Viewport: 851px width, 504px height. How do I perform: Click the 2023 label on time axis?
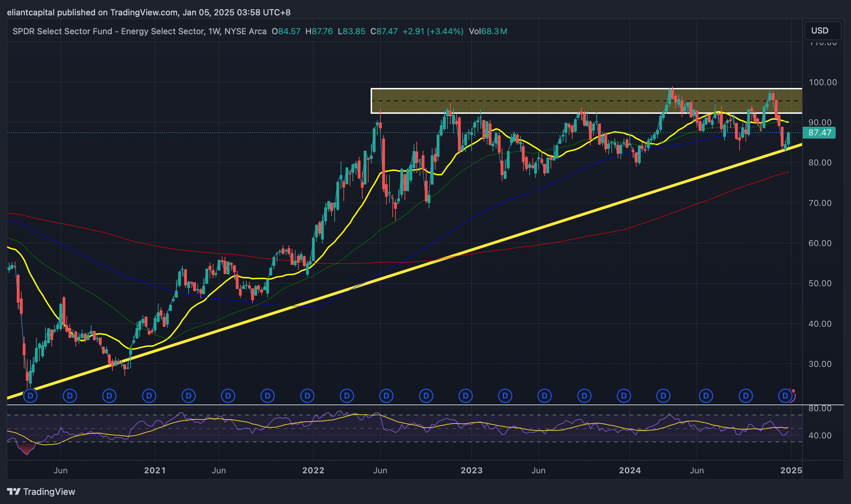pos(471,470)
